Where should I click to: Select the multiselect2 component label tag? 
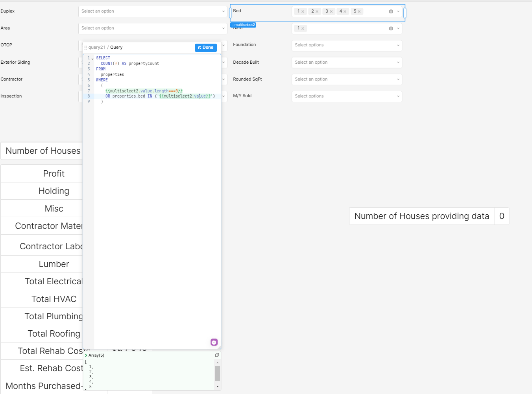244,25
